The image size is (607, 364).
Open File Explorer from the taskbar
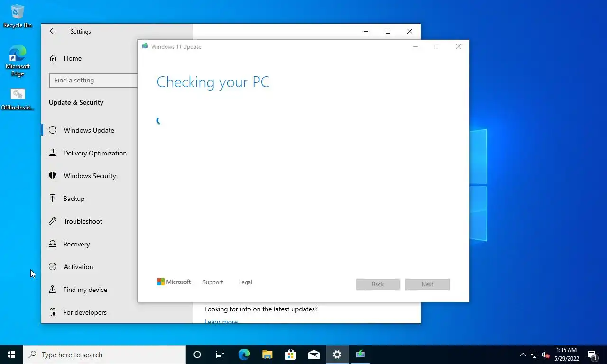267,355
